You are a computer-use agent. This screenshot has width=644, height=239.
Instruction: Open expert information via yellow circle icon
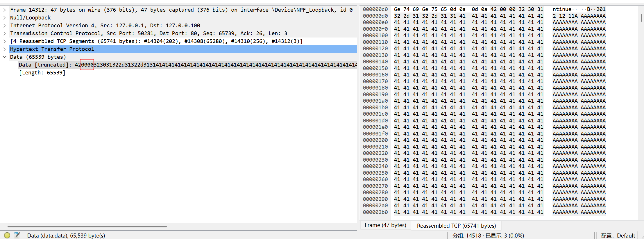[x=7, y=235]
